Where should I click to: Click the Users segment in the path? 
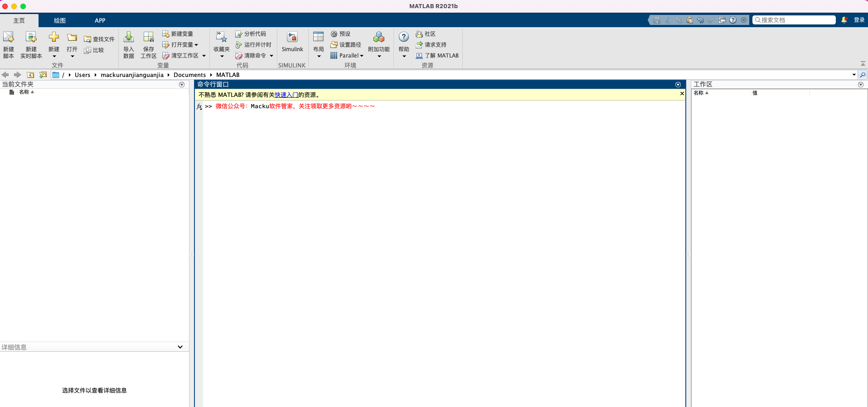click(x=82, y=75)
